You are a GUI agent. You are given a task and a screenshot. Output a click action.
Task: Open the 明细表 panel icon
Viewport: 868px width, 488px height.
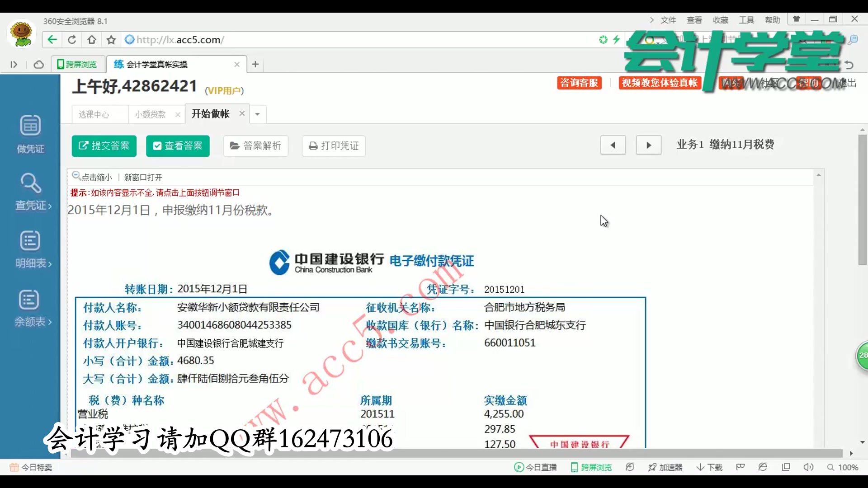[x=30, y=249]
